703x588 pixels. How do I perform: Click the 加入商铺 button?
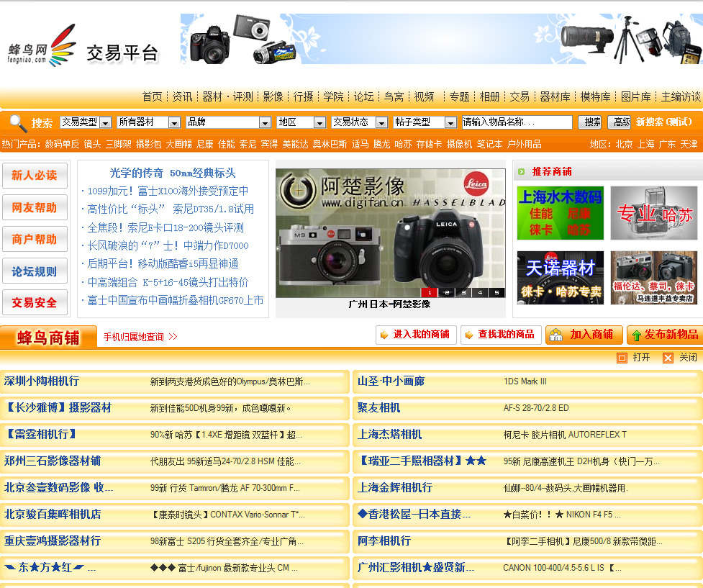click(584, 335)
